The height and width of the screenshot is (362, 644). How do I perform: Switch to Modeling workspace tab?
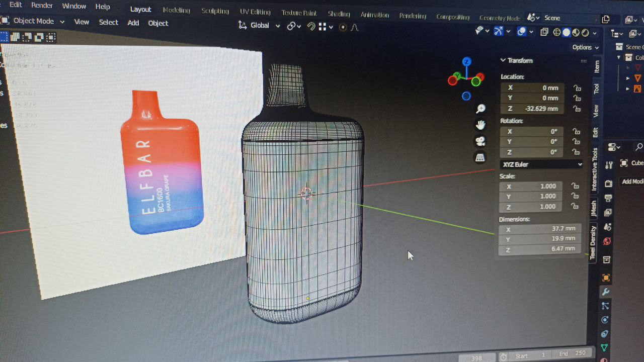pyautogui.click(x=177, y=10)
